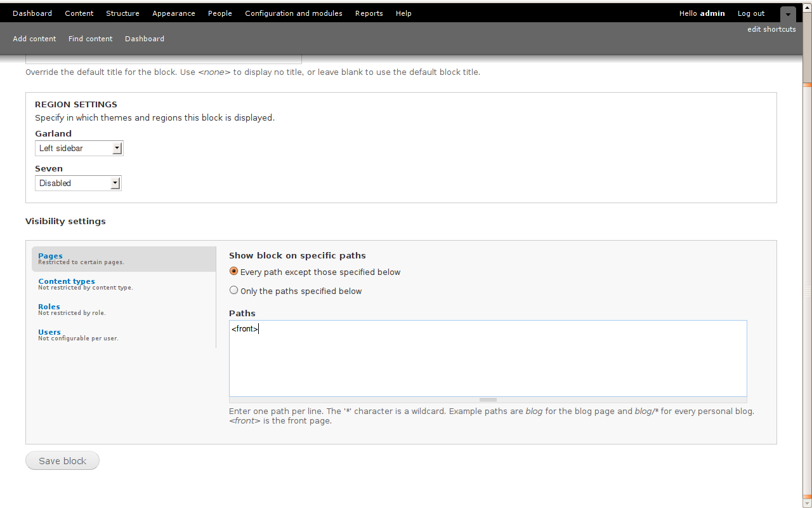Screen dimensions: 812x508
Task: Expand the Left sidebar selection arrow
Action: point(118,148)
